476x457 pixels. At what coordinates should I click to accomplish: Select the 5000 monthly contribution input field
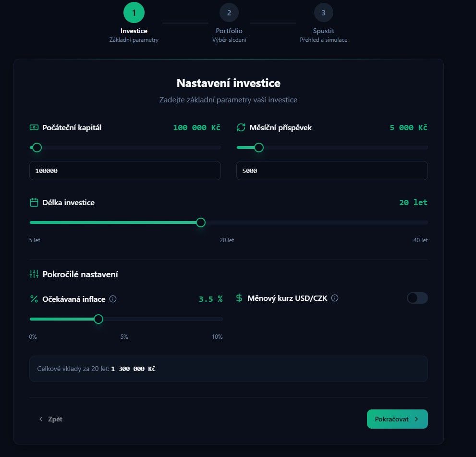332,171
